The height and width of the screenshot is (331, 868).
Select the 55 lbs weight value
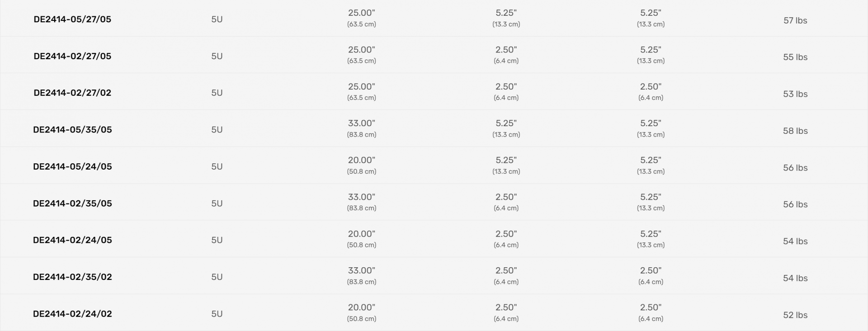pyautogui.click(x=795, y=57)
